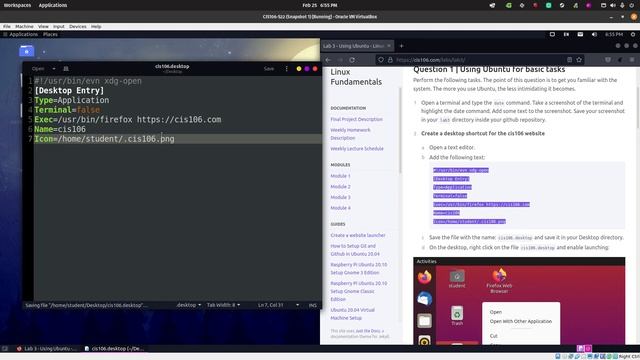Screen dimensions: 640x360
Task: Open VirtualBox Input menu
Action: 58,26
